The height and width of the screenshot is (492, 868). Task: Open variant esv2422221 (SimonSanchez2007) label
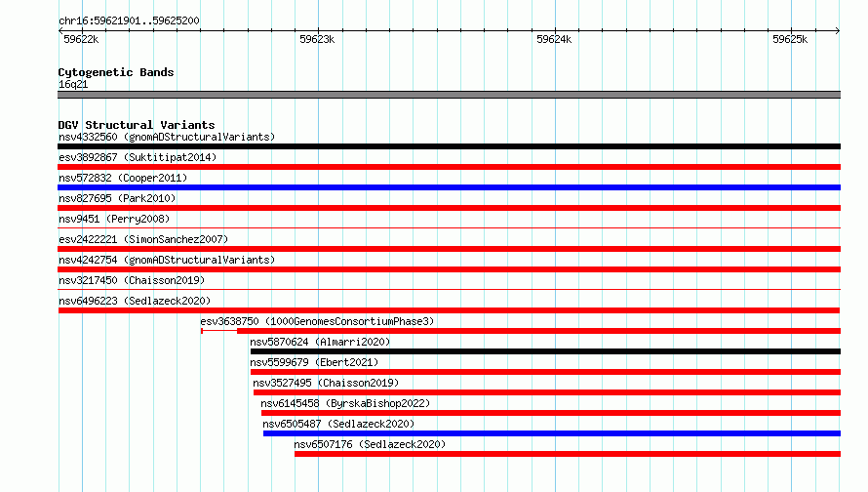pos(143,239)
